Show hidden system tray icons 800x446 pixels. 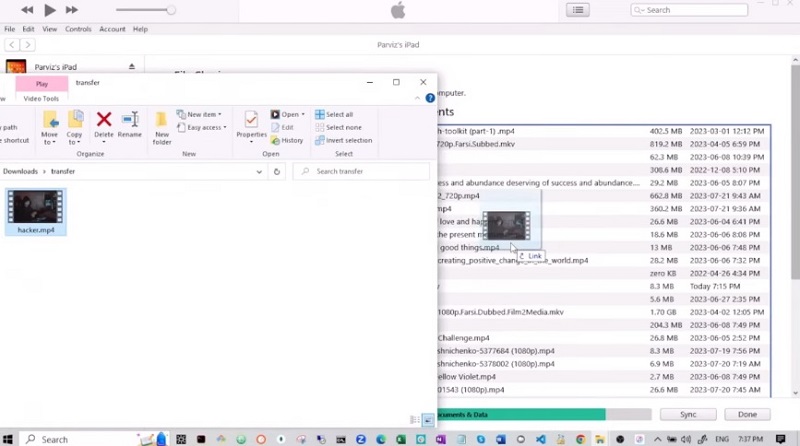coord(657,439)
